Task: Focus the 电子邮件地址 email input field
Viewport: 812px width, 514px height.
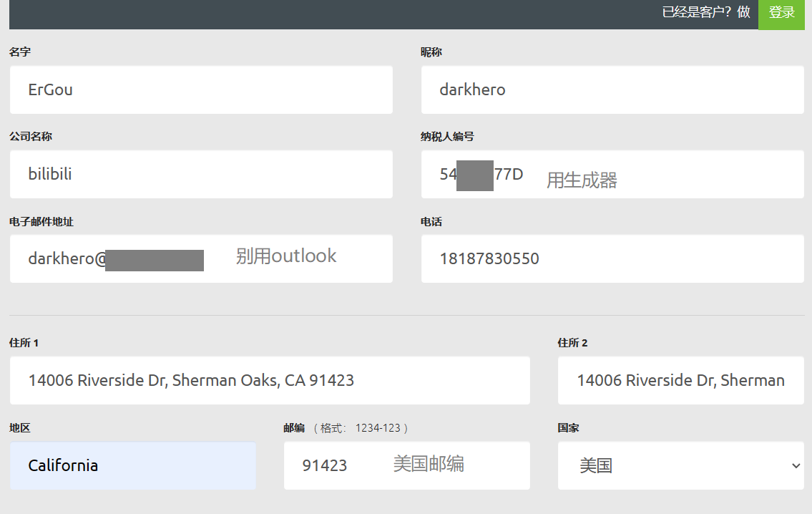Action: pyautogui.click(x=201, y=258)
